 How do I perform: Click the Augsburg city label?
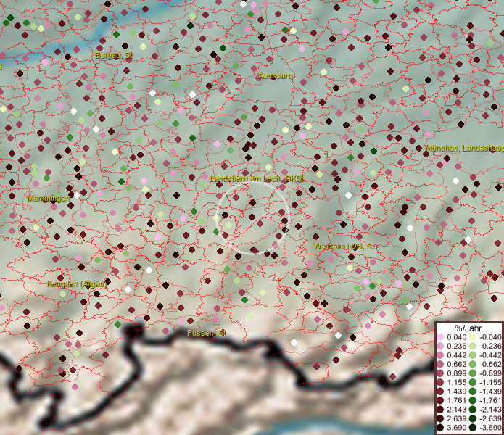click(x=276, y=75)
